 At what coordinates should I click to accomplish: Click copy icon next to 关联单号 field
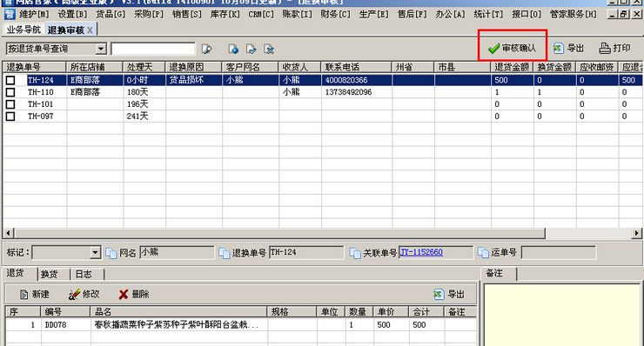pyautogui.click(x=355, y=253)
